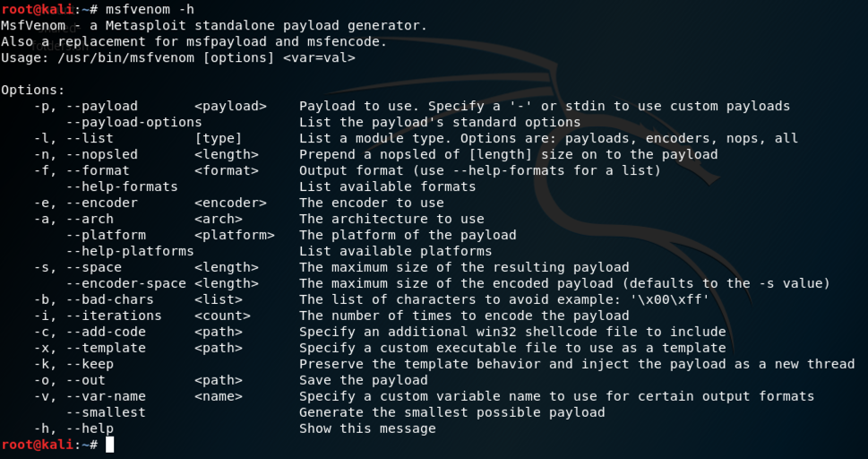Viewport: 868px width, 459px height.
Task: Click the '--smallest' option text
Action: coord(106,412)
